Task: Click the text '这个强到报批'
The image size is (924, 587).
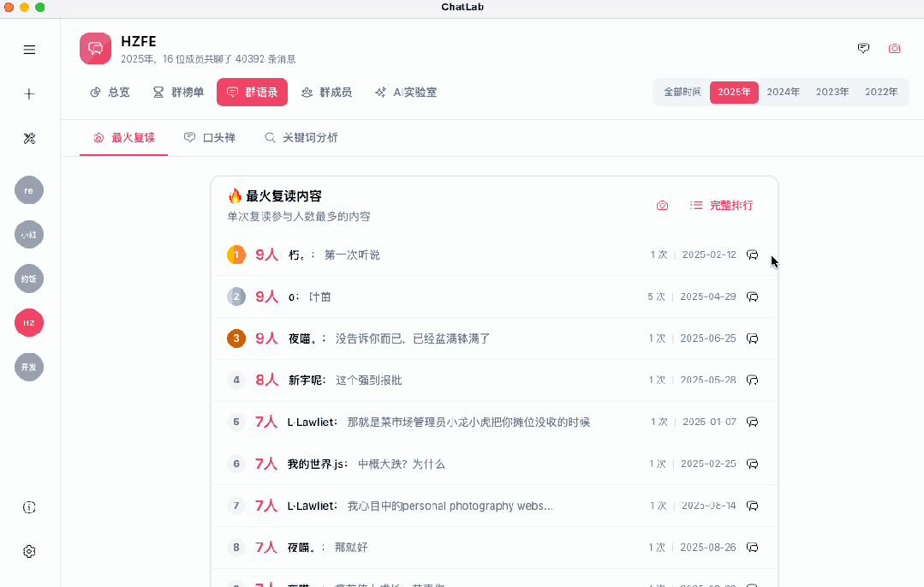Action: 369,380
